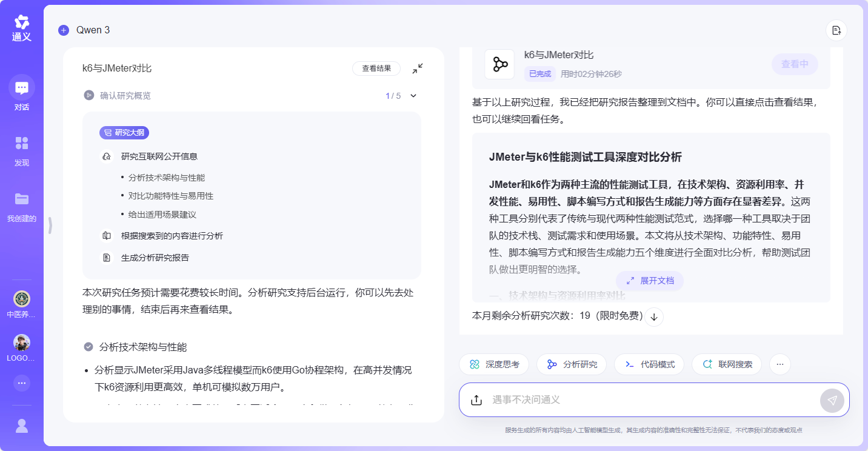Image resolution: width=868 pixels, height=451 pixels.
Task: Toggle 分析研究 research mode
Action: click(x=572, y=364)
